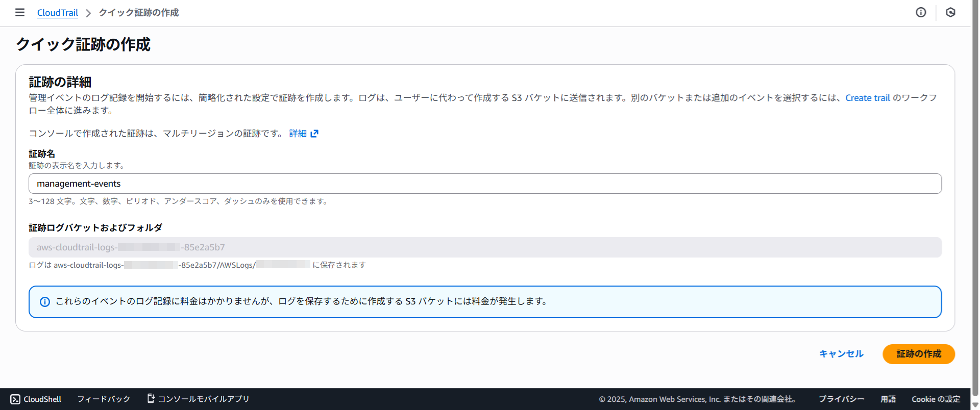The height and width of the screenshot is (410, 980).
Task: Go to CloudTrail breadcrumb link
Action: pos(58,13)
